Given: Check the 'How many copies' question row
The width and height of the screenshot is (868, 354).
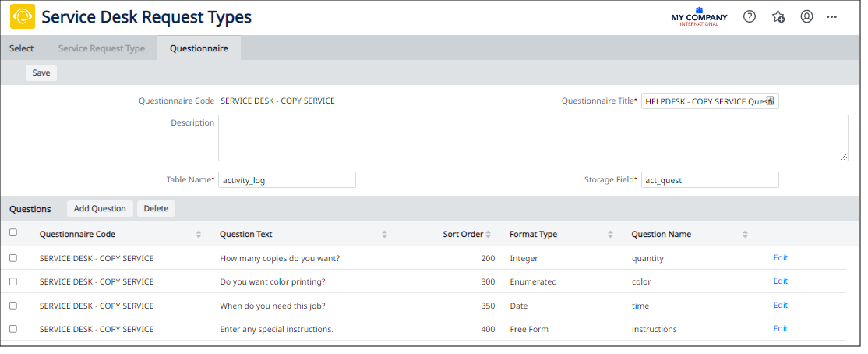Looking at the screenshot, I should pyautogui.click(x=13, y=258).
